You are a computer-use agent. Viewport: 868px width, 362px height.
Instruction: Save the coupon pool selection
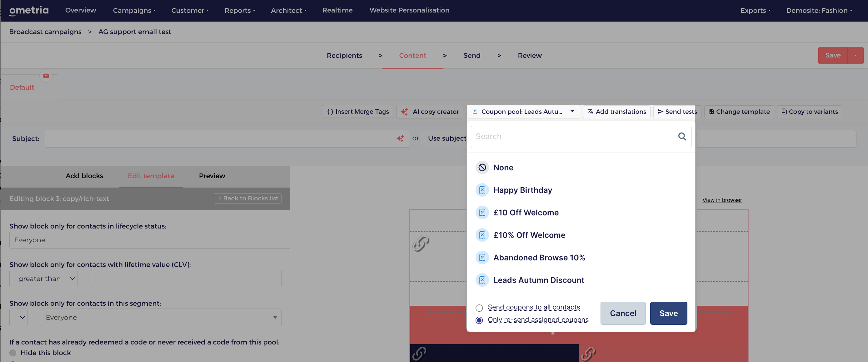(x=669, y=313)
